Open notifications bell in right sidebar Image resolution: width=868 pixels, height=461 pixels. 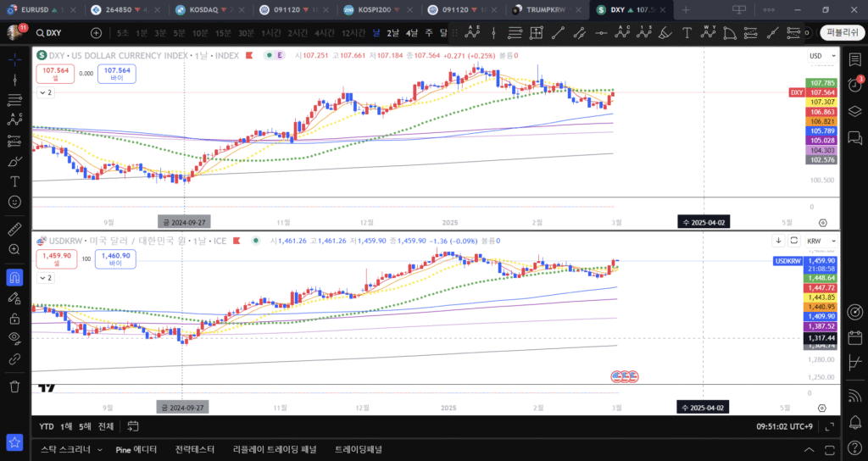pyautogui.click(x=854, y=422)
